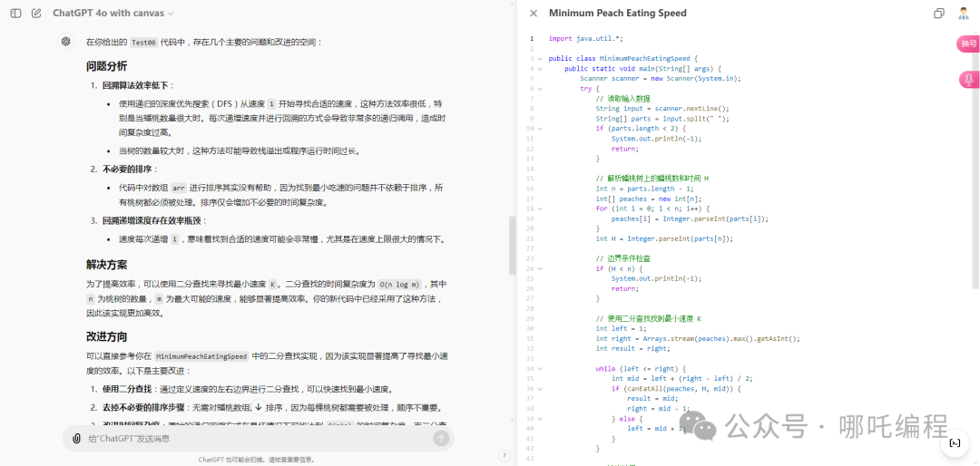
Task: Toggle the sidebar panel icon
Action: tap(13, 14)
